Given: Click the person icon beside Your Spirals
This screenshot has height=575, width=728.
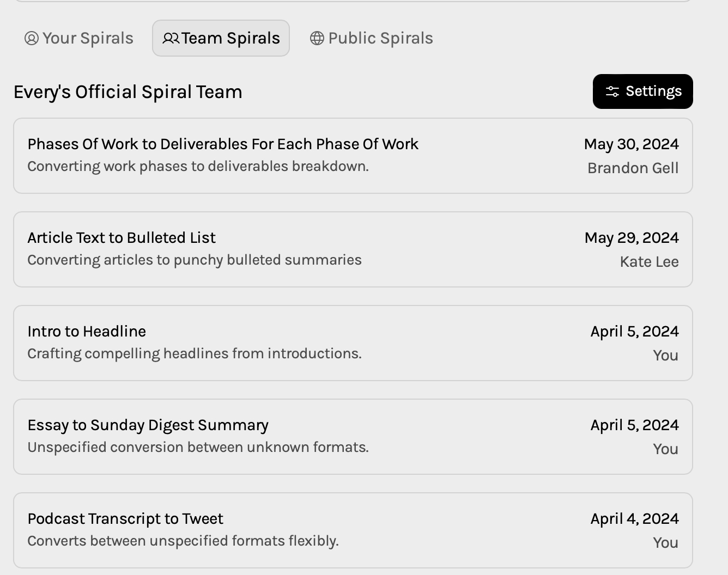Looking at the screenshot, I should pos(32,38).
